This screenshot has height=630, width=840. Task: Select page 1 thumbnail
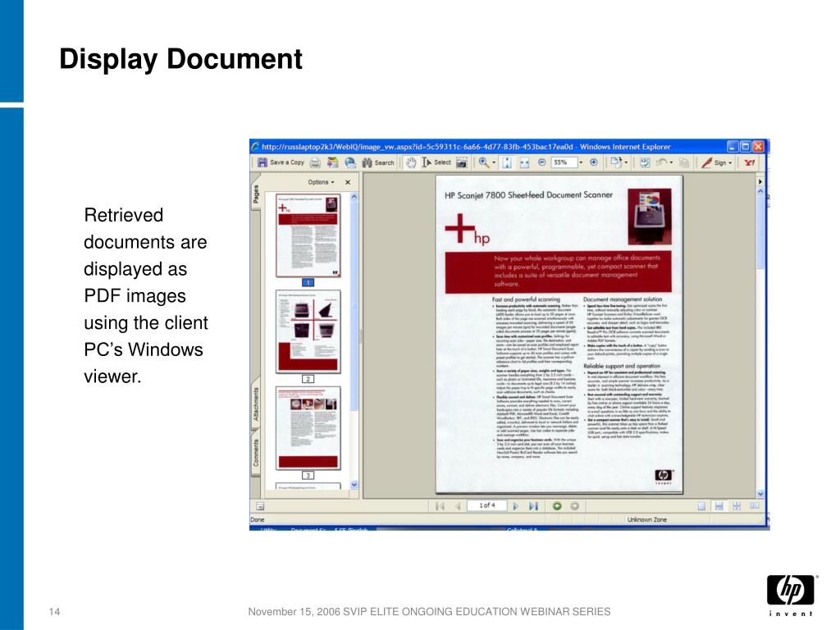pyautogui.click(x=308, y=235)
